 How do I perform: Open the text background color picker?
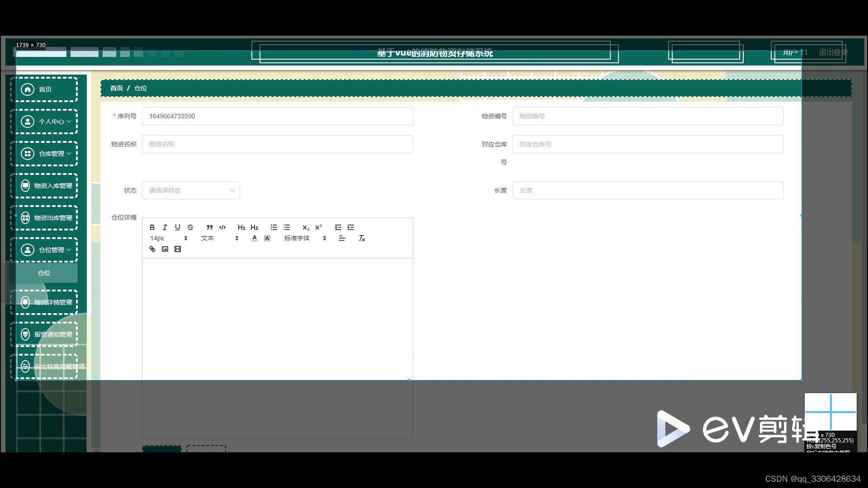pos(267,238)
